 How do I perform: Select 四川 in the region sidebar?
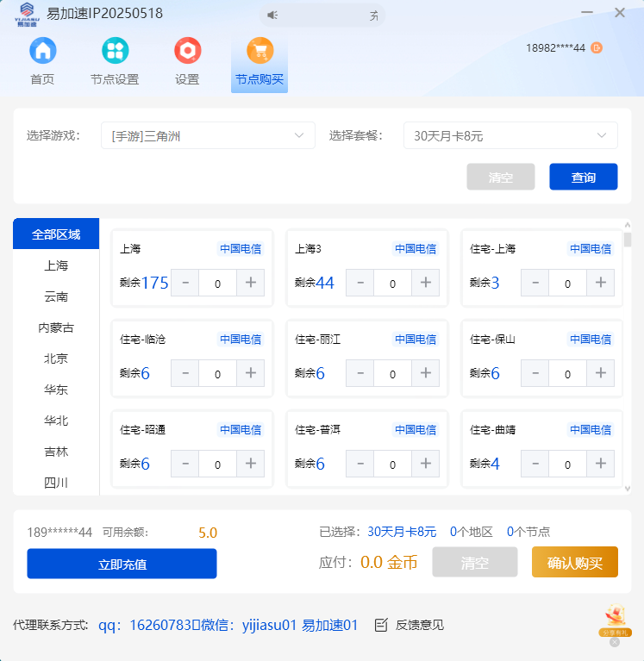pos(56,483)
